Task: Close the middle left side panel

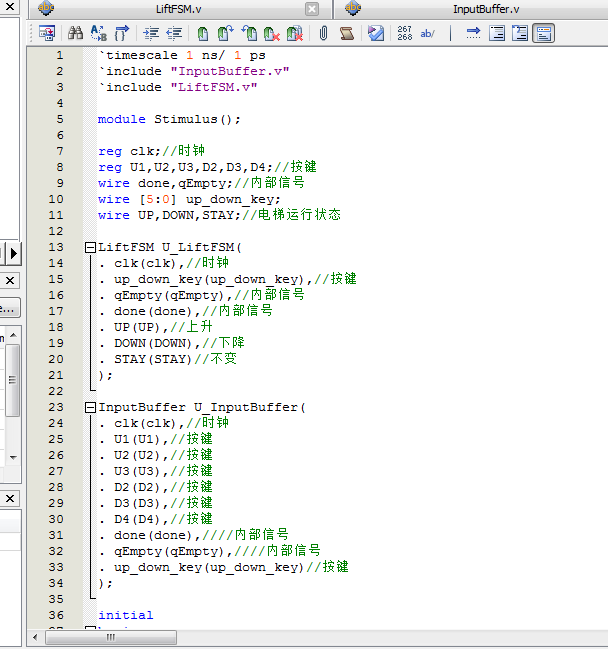Action: coord(10,281)
